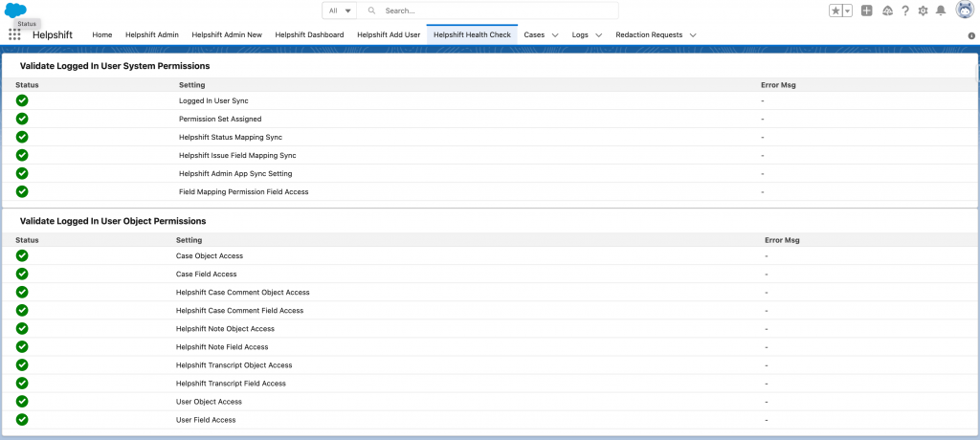Open Salesforce Help question mark icon
The image size is (980, 440).
pyautogui.click(x=905, y=11)
